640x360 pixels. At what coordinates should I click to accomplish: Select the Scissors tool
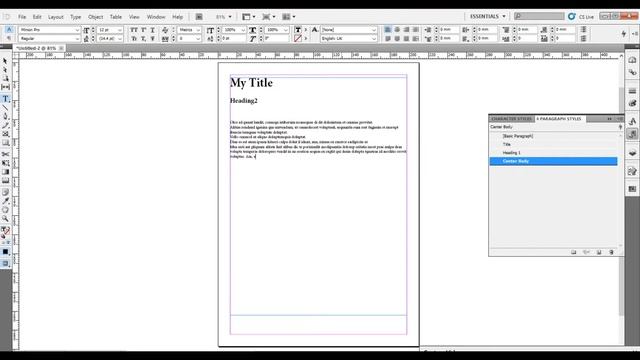[5, 154]
